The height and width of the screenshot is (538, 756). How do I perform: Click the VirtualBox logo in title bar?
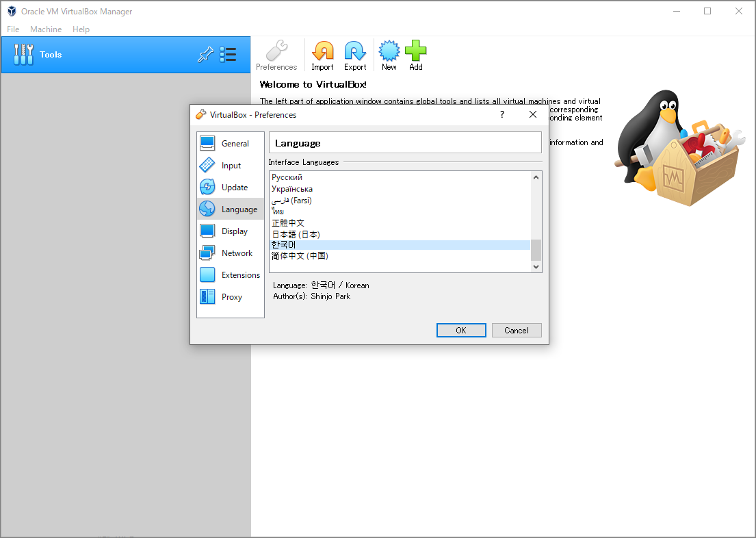(x=12, y=11)
